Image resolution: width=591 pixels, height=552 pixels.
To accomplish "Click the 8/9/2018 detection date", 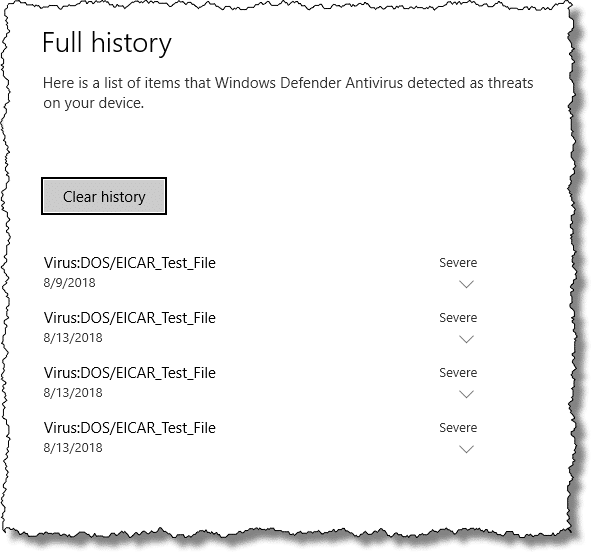I will pos(69,283).
